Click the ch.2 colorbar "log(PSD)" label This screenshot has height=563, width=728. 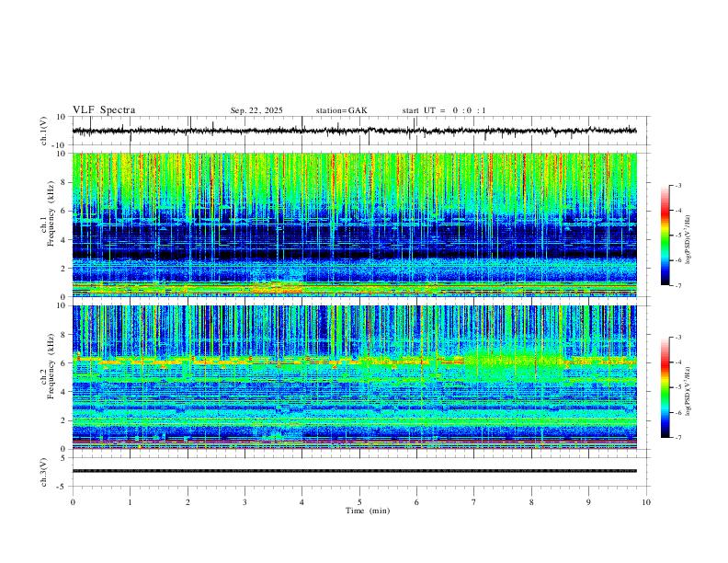click(688, 391)
